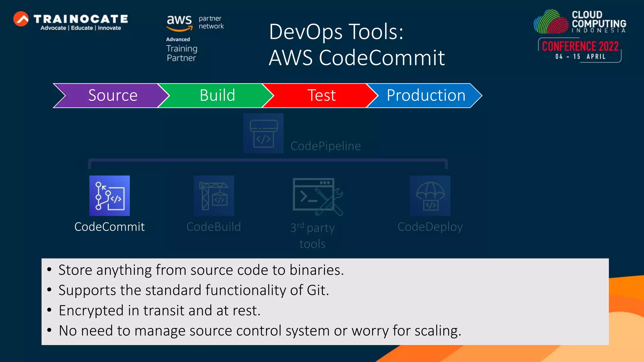The image size is (644, 362).
Task: Click the "Advanced Training Partner" text
Action: pyautogui.click(x=182, y=49)
